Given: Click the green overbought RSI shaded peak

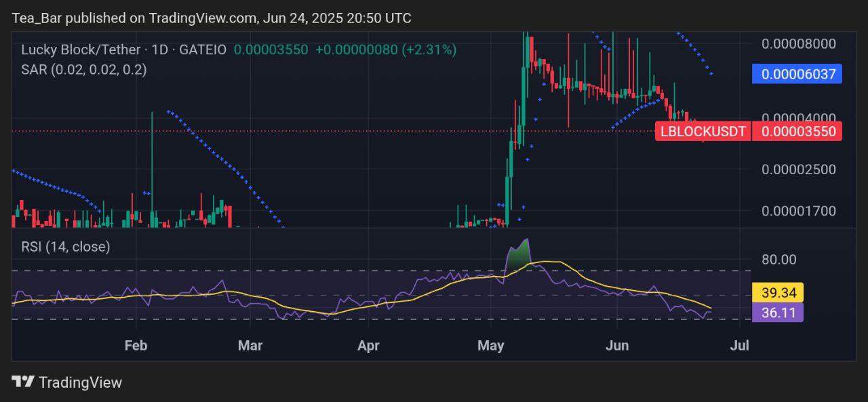Looking at the screenshot, I should click(520, 256).
